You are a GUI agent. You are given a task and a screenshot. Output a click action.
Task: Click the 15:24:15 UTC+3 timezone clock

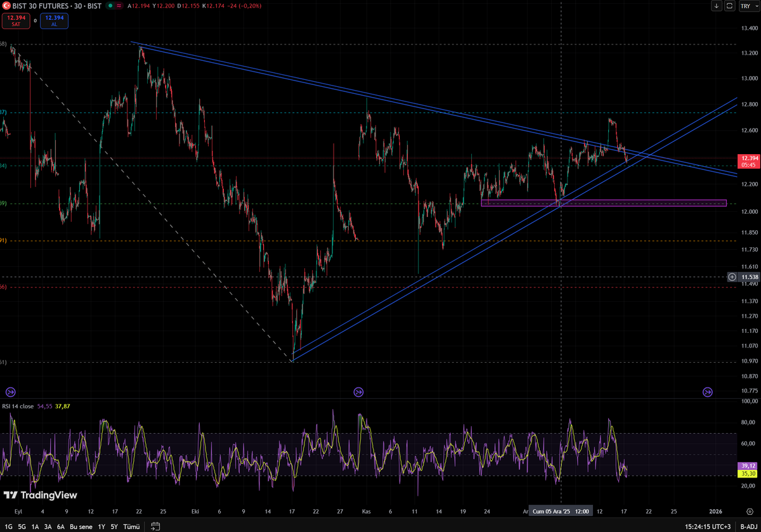(x=708, y=526)
